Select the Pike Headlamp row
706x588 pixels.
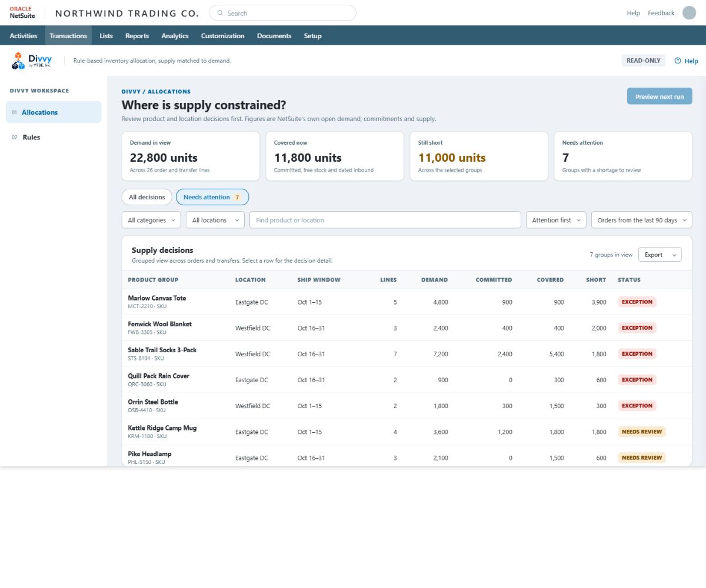tap(407, 456)
